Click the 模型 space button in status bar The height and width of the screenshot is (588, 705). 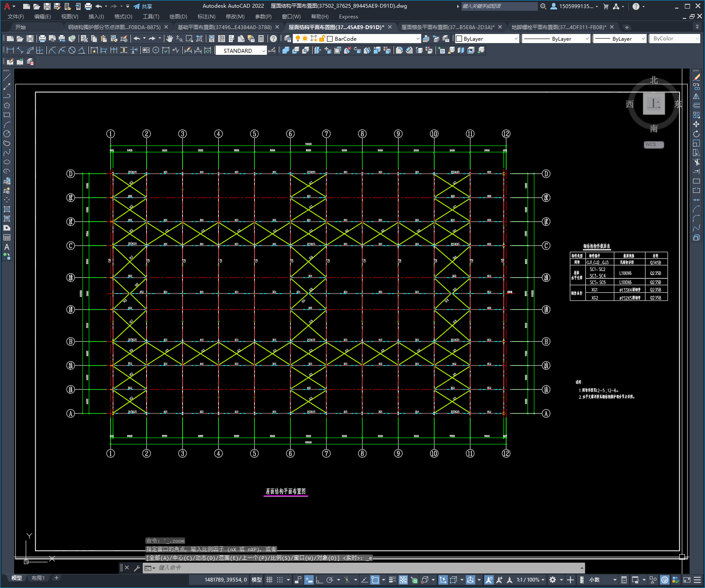pos(257,580)
